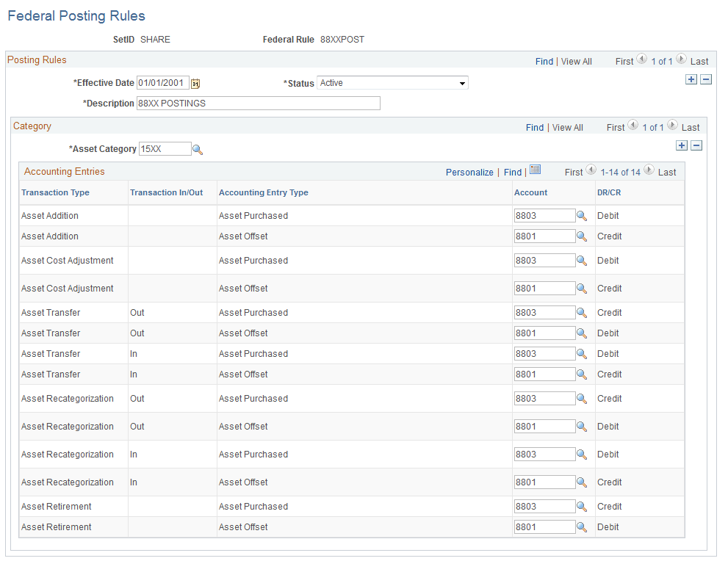Look up account for Asset Addition Asset Purchased
The image size is (728, 561).
click(x=582, y=216)
